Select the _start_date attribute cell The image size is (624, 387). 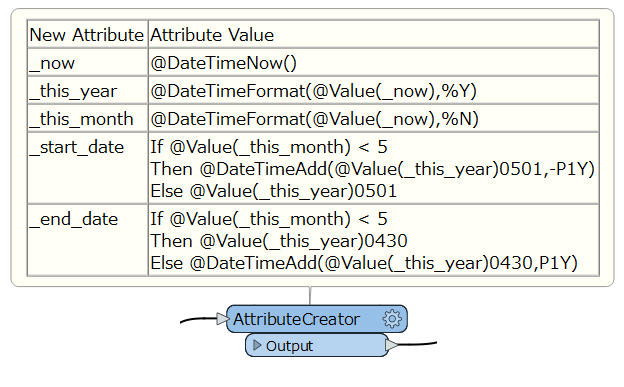pos(88,168)
